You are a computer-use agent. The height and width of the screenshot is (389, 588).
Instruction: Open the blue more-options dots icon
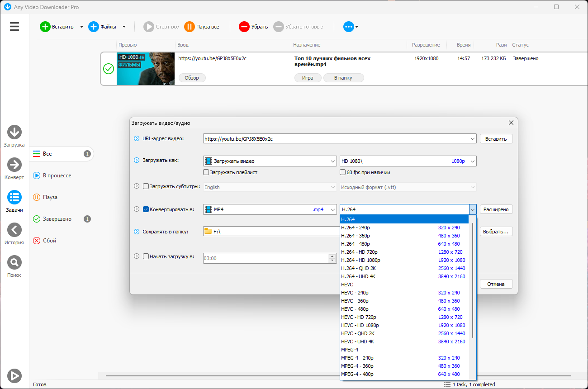348,27
